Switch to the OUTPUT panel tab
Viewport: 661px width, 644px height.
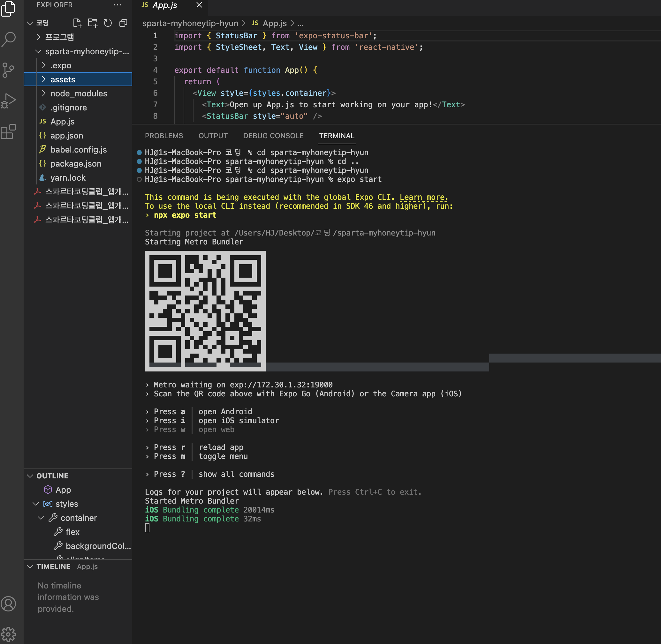point(213,136)
